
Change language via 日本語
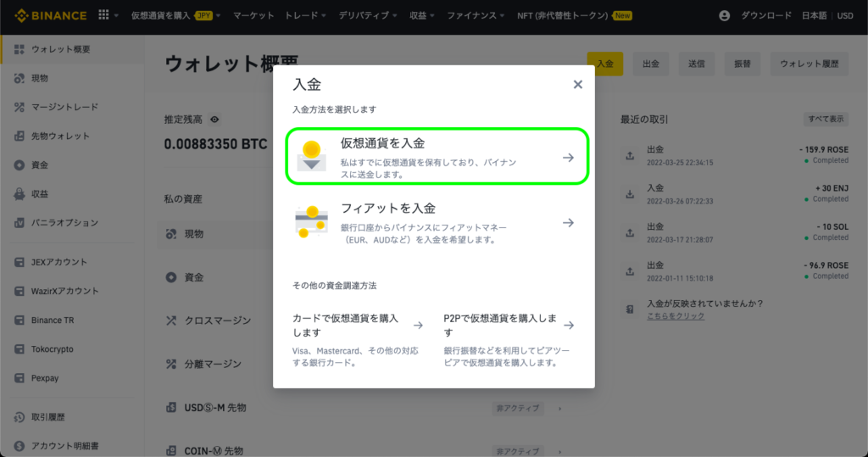click(814, 15)
